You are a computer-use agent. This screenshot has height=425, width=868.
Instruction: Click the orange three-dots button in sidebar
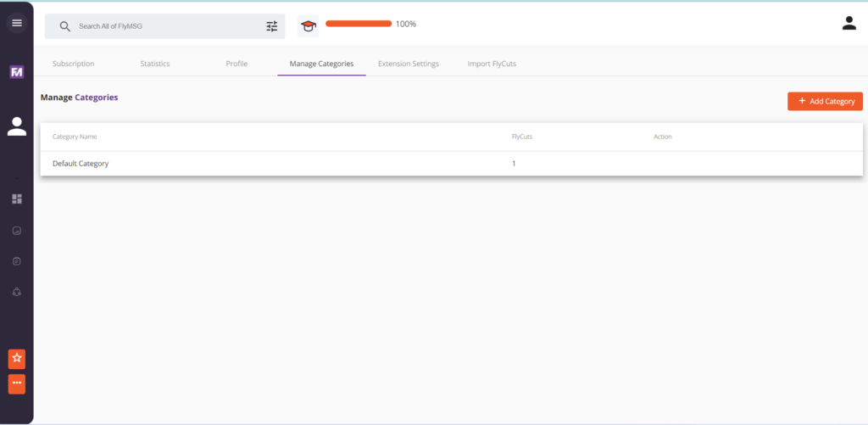(17, 384)
